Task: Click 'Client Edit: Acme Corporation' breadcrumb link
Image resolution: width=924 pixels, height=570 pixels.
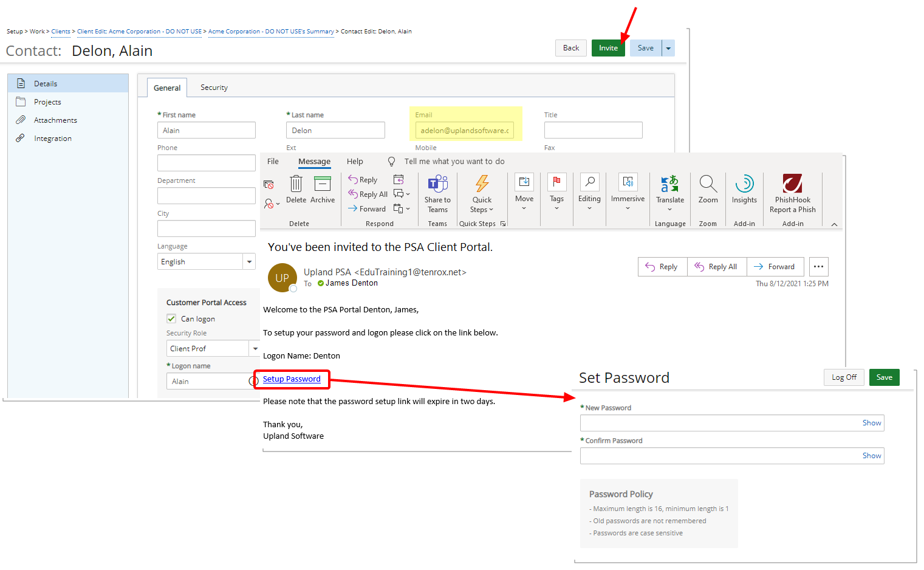Action: point(139,32)
